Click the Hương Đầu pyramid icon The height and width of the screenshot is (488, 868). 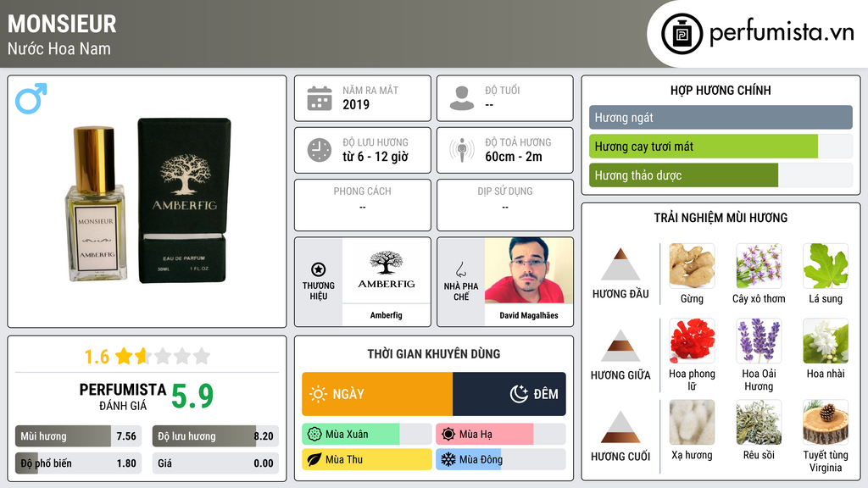pos(620,264)
